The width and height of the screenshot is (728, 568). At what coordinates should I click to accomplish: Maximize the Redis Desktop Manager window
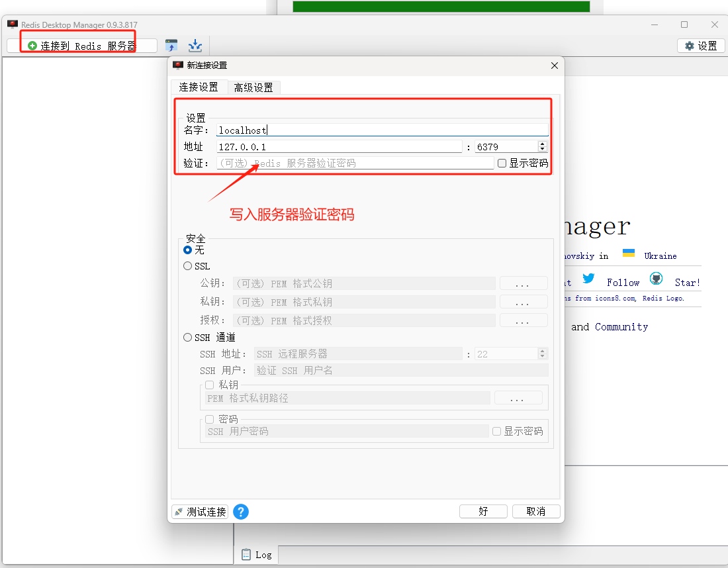point(684,24)
